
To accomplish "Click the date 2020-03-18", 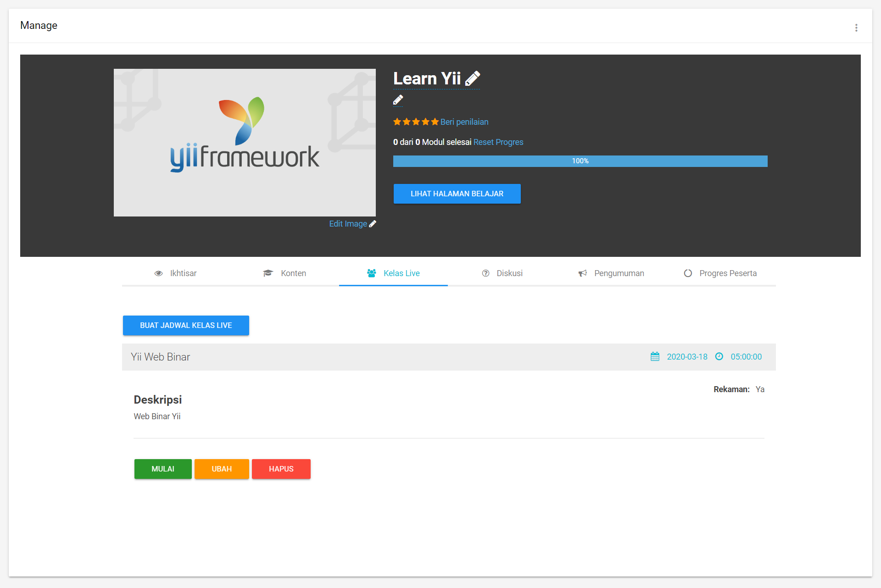I will coord(687,357).
